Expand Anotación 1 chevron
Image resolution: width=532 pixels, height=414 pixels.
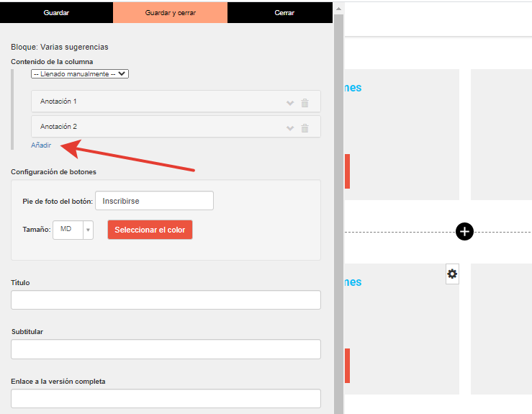click(x=290, y=103)
